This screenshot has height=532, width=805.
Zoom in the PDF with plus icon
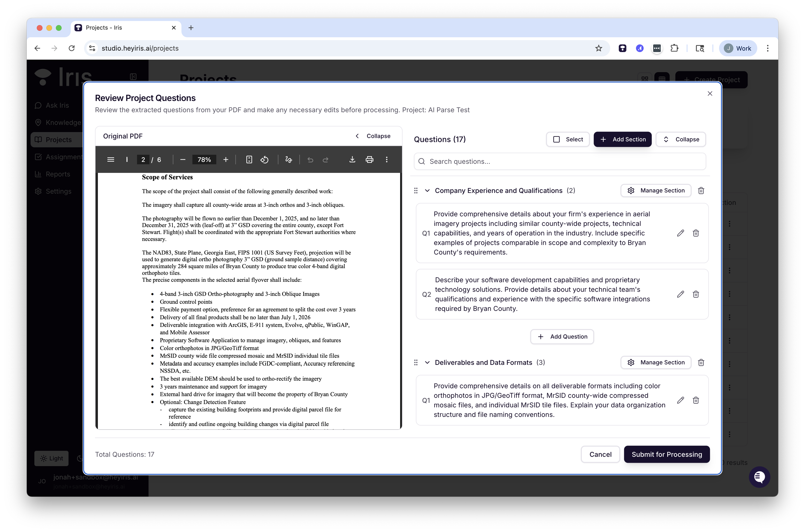coord(226,160)
